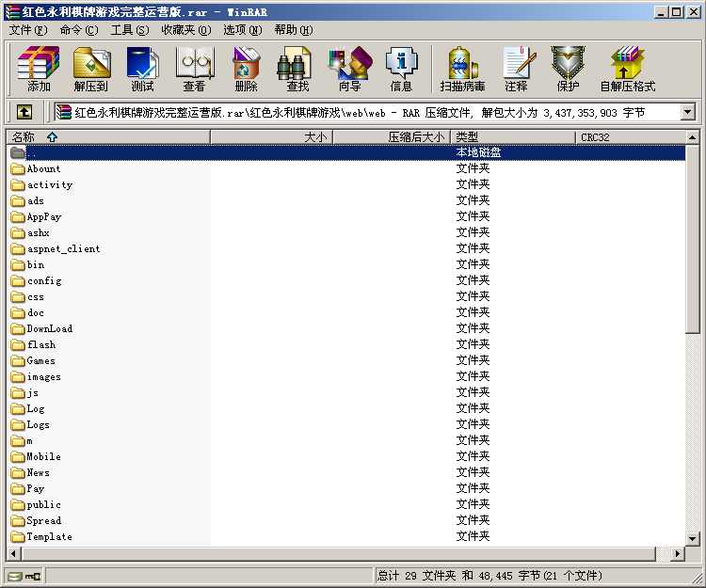Viewport: 706px width, 588px height.
Task: Select the DownLoad folder name
Action: click(50, 329)
